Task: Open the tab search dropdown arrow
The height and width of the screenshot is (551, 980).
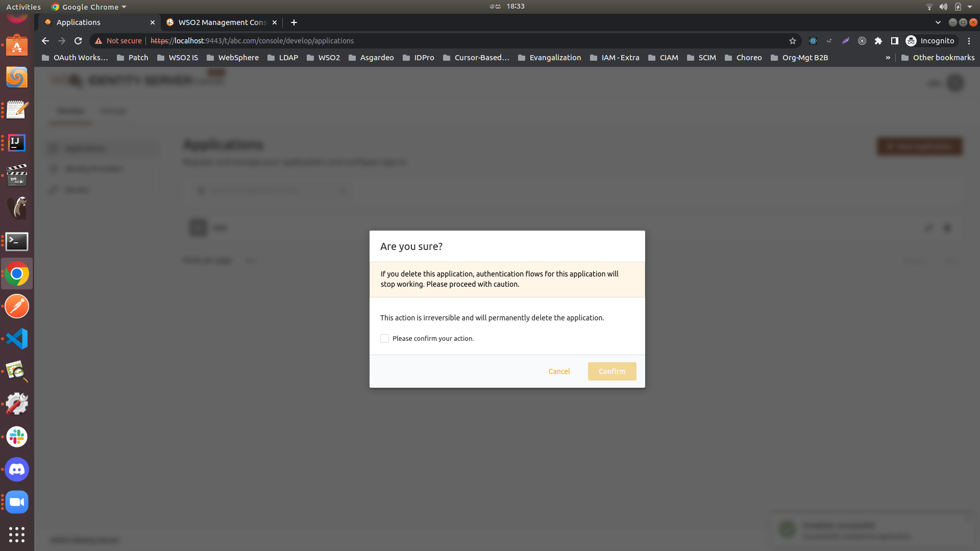Action: (x=938, y=22)
